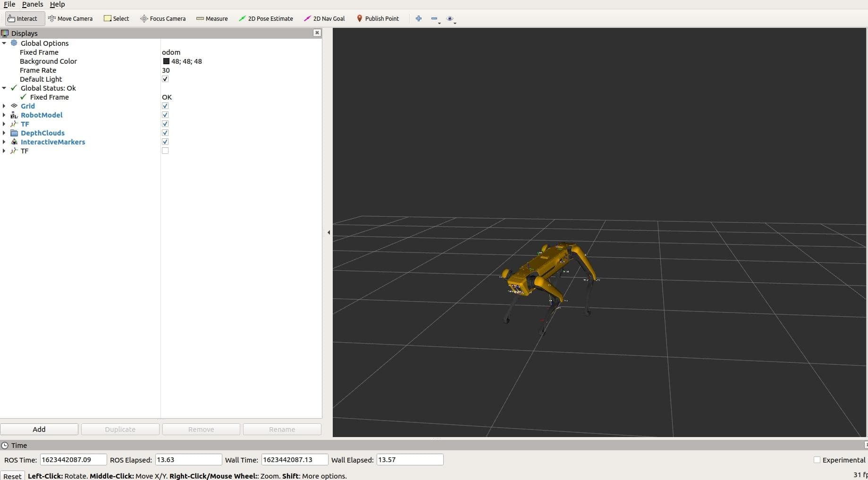
Task: Click the Grid display icon
Action: pyautogui.click(x=14, y=106)
